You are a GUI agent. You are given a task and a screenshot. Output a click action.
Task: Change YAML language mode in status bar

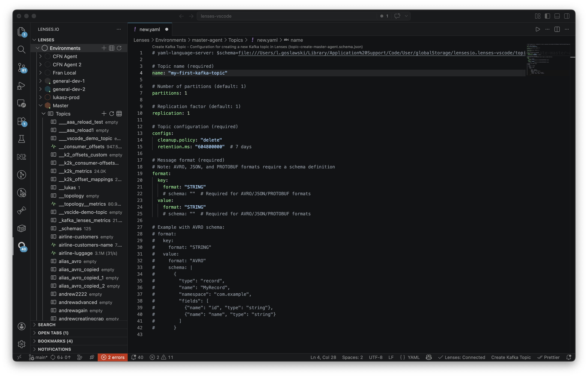tap(413, 357)
